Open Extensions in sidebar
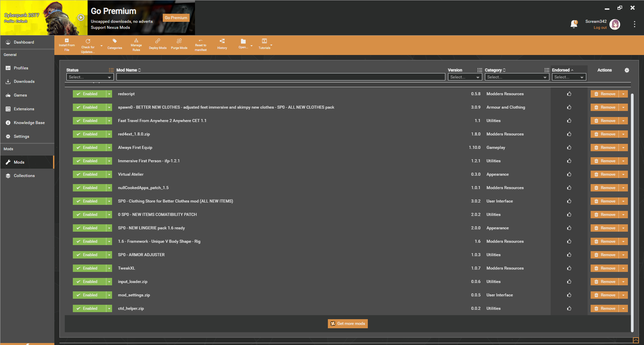Image resolution: width=644 pixels, height=345 pixels. click(x=27, y=109)
